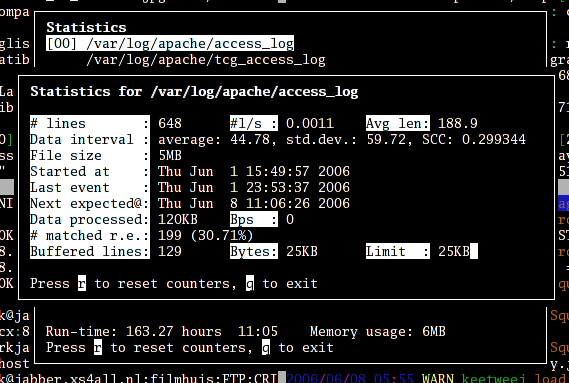The height and width of the screenshot is (383, 569).
Task: Select the [00] /var/log/apache/access_log entry
Action: pos(170,44)
